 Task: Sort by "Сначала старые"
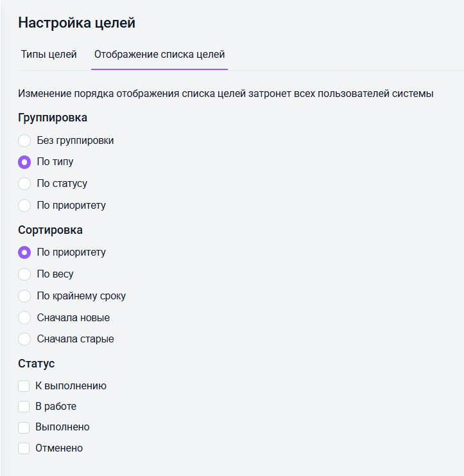point(24,339)
